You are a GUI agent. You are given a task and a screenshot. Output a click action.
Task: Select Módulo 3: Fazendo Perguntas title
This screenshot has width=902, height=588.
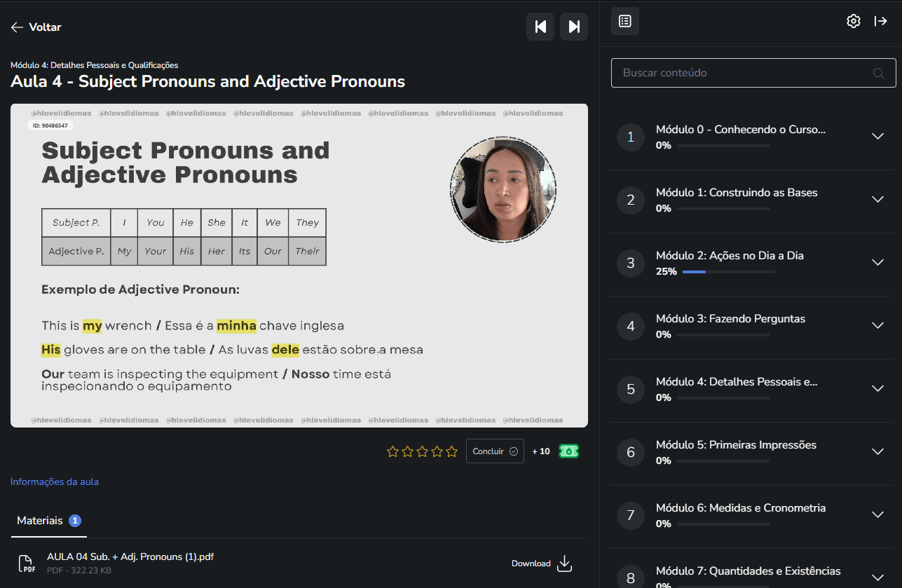[x=730, y=319]
